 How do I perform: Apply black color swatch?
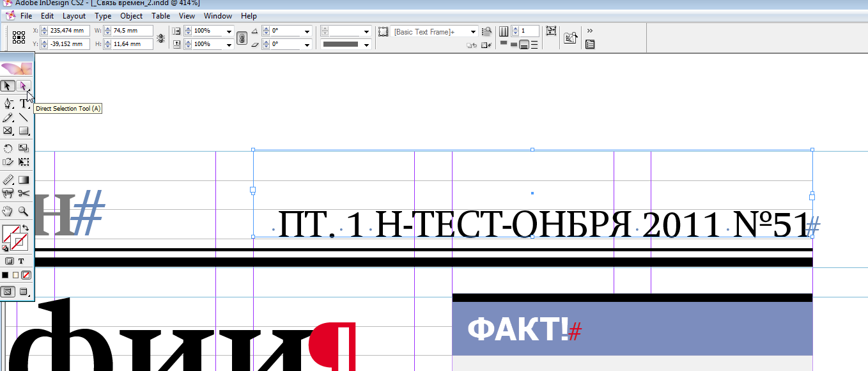(x=5, y=275)
